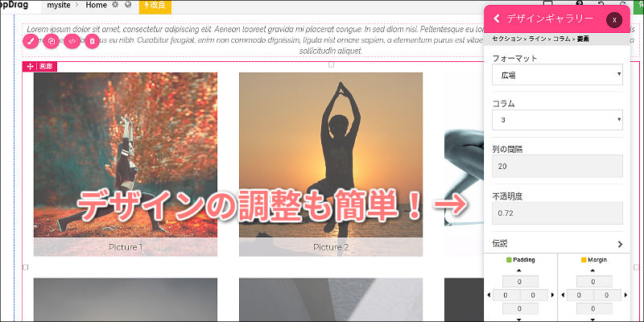
Task: Select コラム in the panel breadcrumb
Action: pyautogui.click(x=561, y=39)
